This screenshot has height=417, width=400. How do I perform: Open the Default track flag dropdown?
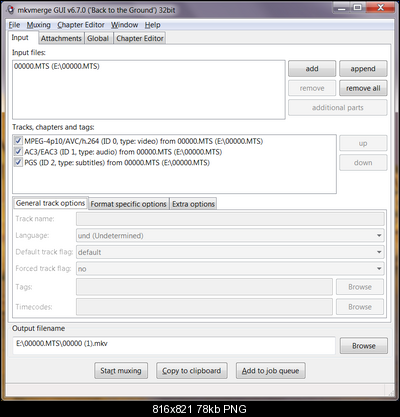(230, 252)
